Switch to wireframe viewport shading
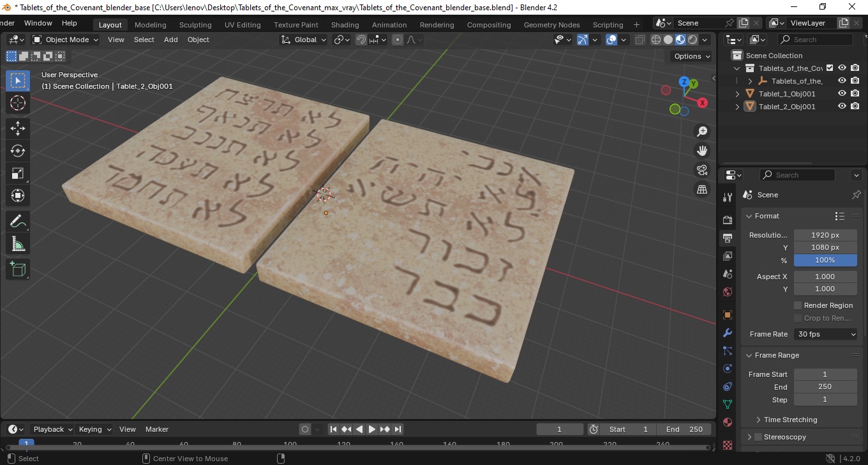This screenshot has width=868, height=465. coord(656,40)
